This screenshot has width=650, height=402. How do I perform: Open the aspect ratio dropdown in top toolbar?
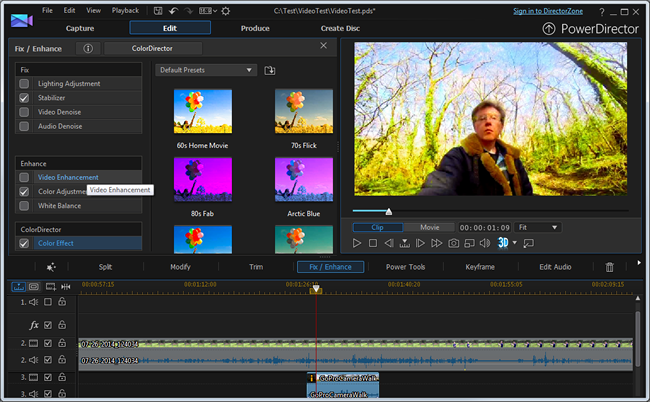208,11
